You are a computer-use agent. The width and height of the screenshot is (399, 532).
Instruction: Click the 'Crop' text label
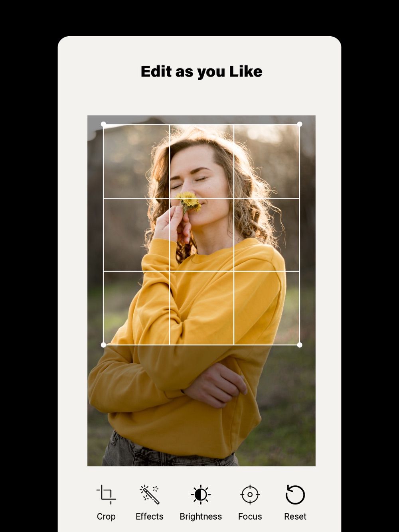[x=106, y=516]
